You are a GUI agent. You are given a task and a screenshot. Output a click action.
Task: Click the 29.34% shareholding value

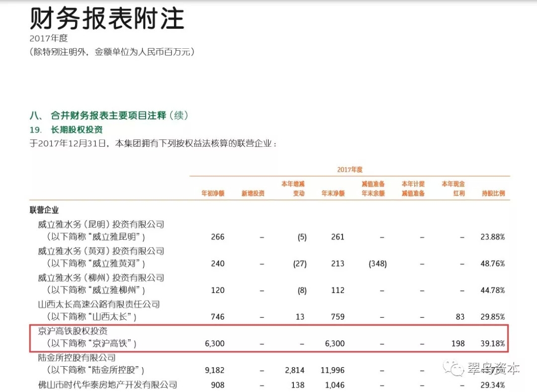[x=492, y=385]
